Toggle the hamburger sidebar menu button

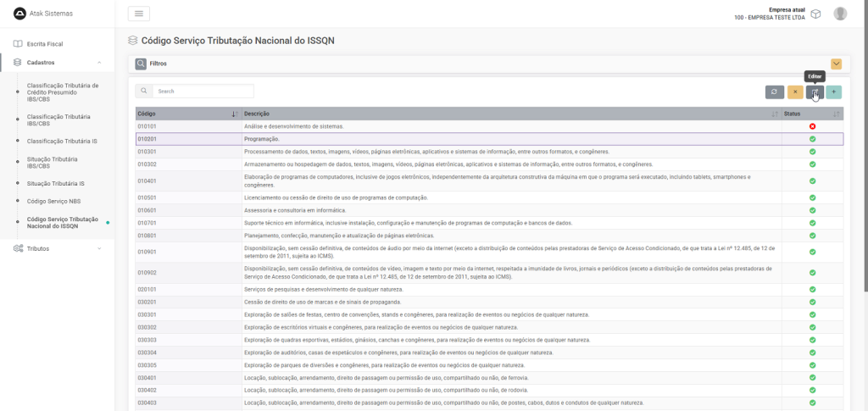click(138, 14)
